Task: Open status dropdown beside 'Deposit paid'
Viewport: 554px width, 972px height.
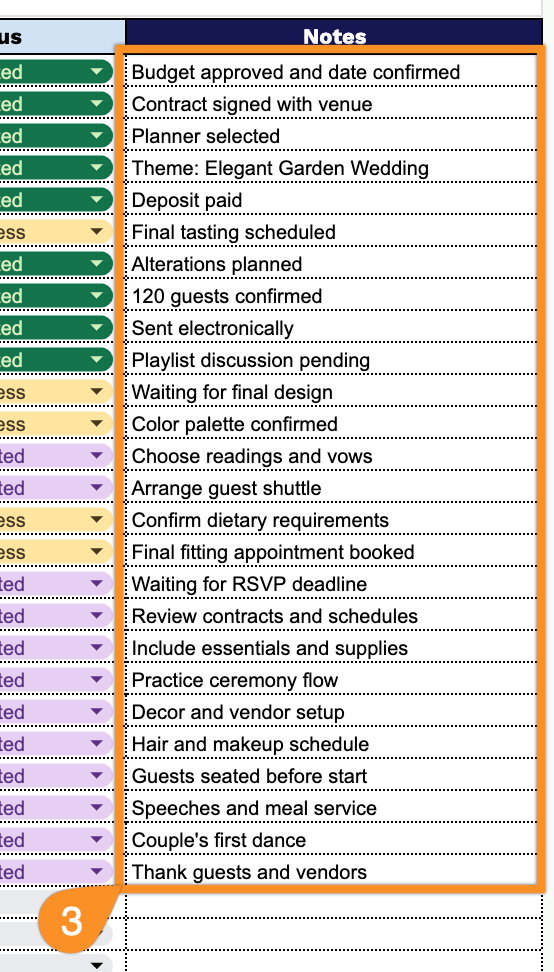Action: pyautogui.click(x=97, y=200)
